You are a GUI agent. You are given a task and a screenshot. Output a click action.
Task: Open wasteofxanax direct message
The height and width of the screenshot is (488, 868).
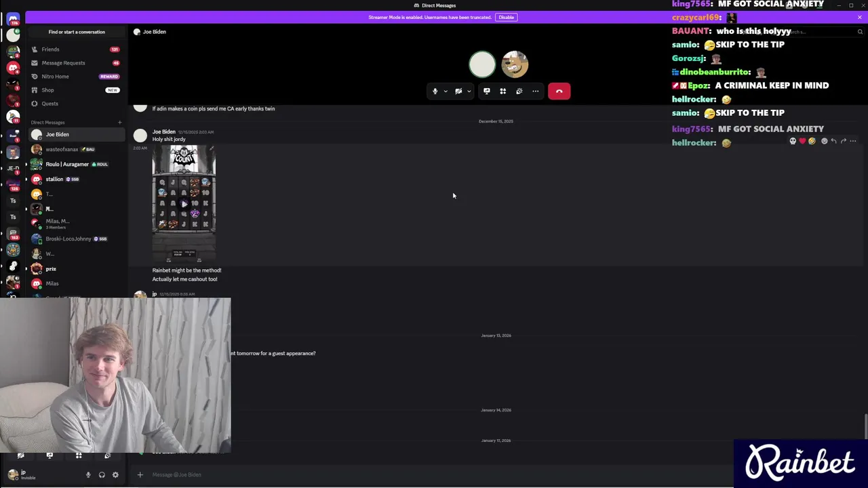click(x=76, y=149)
